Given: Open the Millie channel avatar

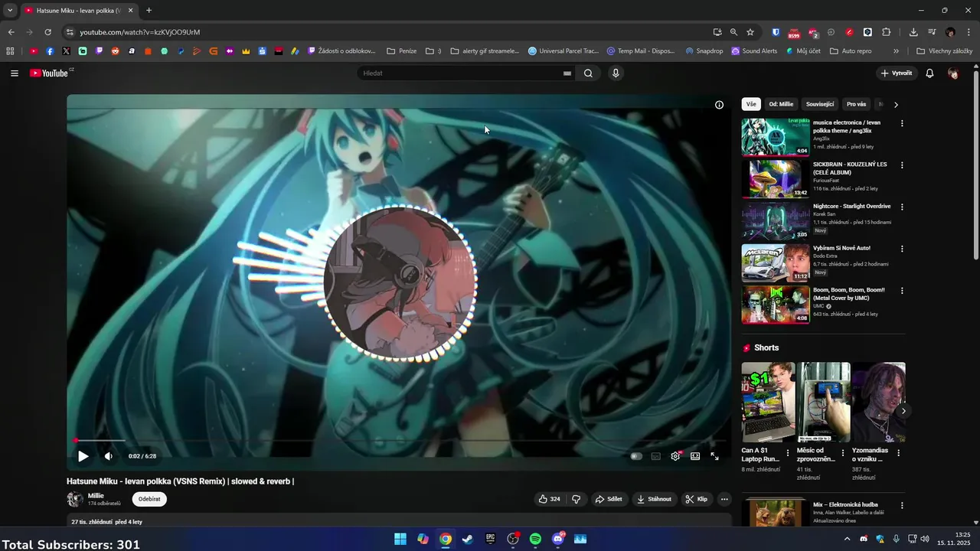Looking at the screenshot, I should pos(75,499).
